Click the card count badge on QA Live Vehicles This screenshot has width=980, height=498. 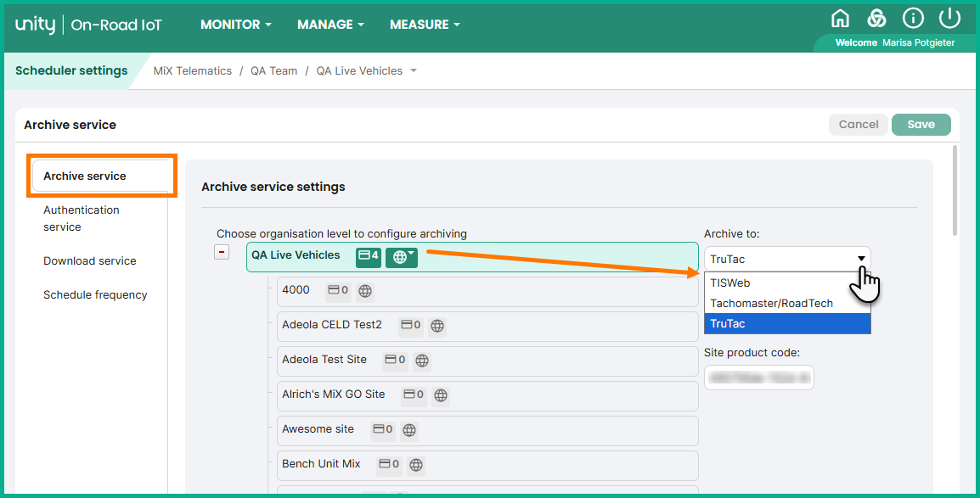point(368,256)
